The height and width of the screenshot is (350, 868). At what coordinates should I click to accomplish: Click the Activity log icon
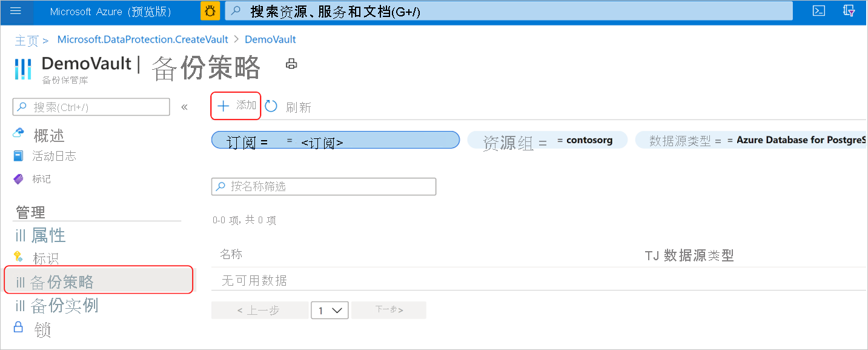pyautogui.click(x=19, y=156)
